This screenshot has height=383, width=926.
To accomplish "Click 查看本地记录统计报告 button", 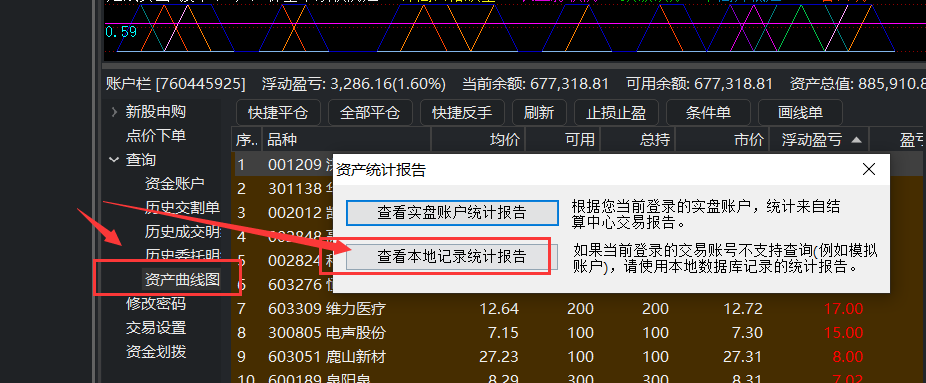I will coord(452,256).
